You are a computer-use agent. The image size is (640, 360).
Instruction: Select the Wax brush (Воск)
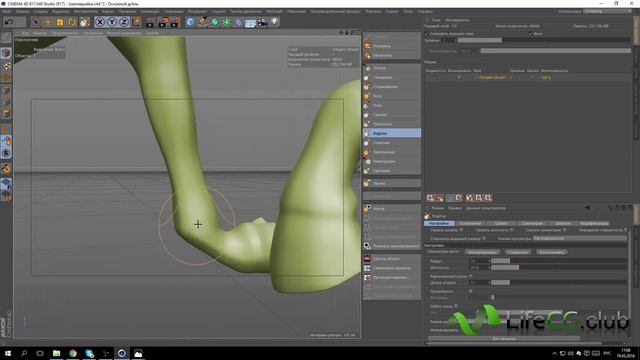coord(392,96)
